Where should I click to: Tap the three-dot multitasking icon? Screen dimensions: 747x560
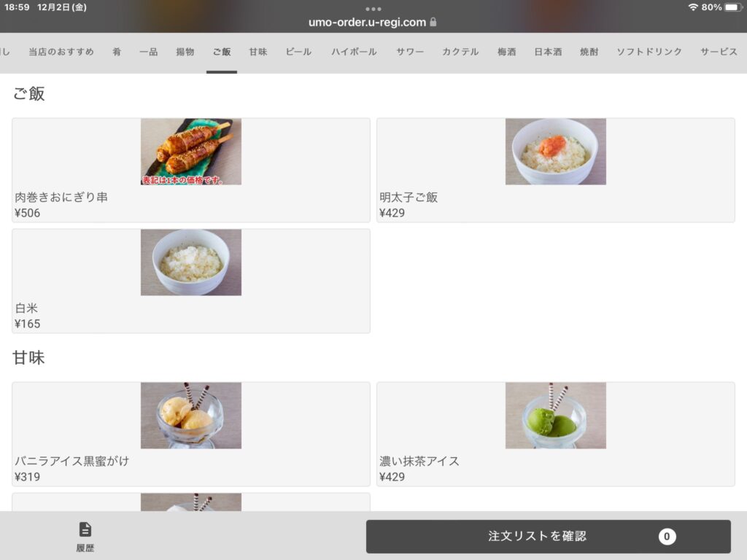[373, 9]
